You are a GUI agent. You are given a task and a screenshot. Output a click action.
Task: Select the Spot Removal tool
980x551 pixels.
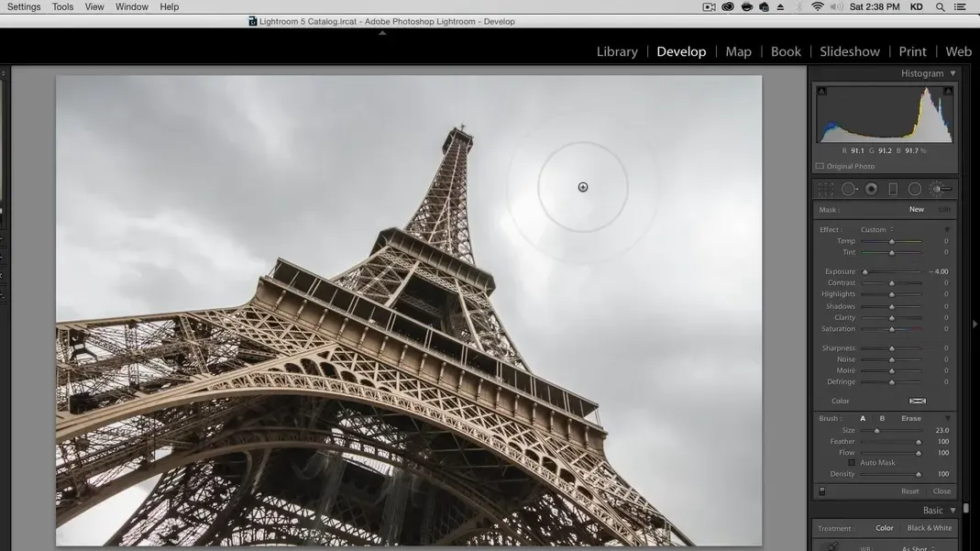pos(849,189)
